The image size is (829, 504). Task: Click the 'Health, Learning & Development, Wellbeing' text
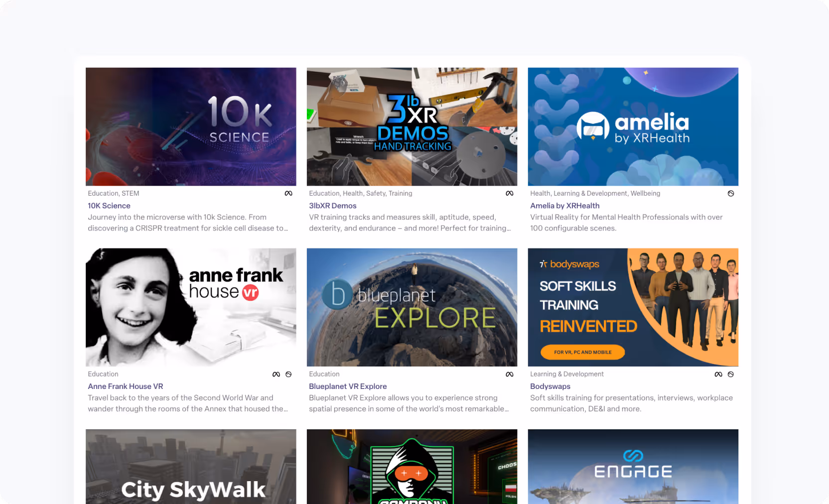coord(595,193)
